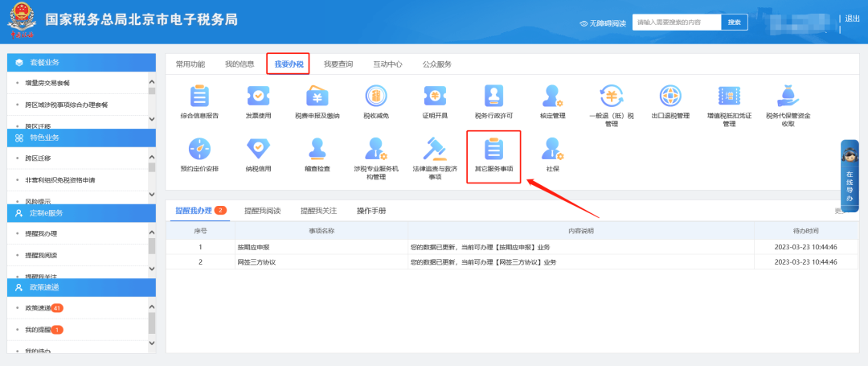Switch to 提醒我阅读 tab
868x366 pixels.
[262, 211]
